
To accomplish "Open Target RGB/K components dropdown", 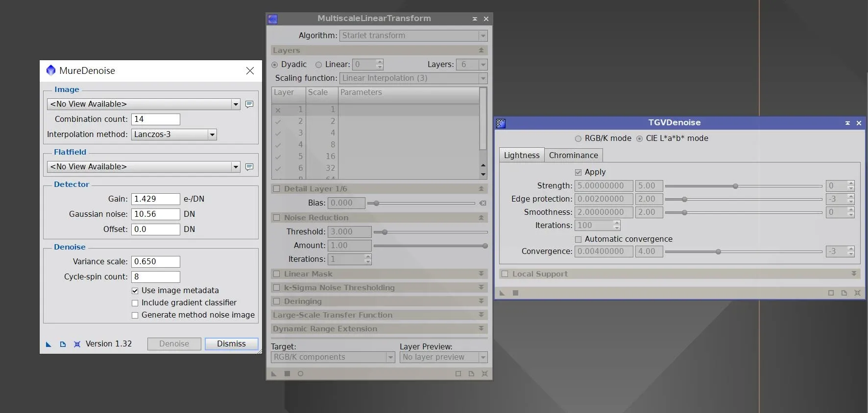I will (x=333, y=357).
